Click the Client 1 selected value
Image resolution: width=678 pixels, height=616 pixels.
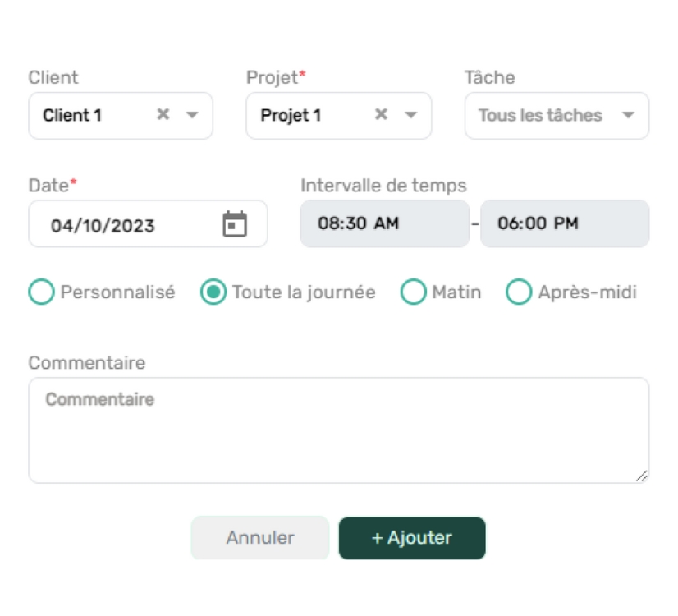pos(72,116)
